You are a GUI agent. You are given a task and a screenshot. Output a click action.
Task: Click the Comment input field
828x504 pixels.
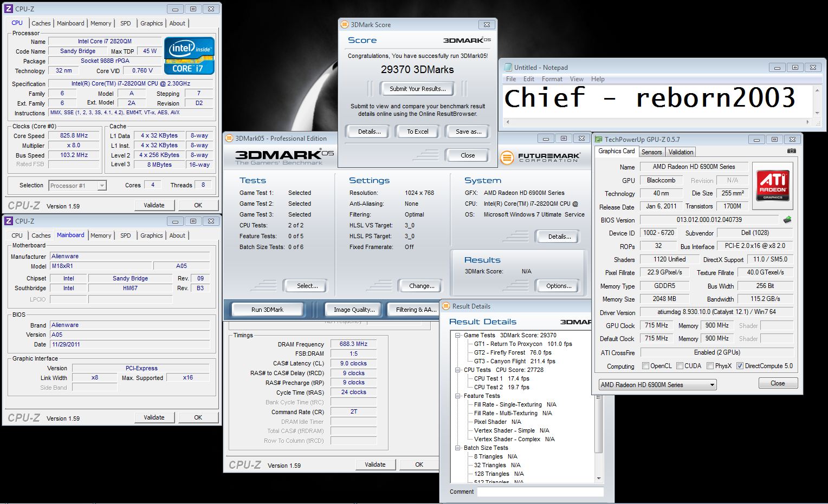pyautogui.click(x=540, y=492)
